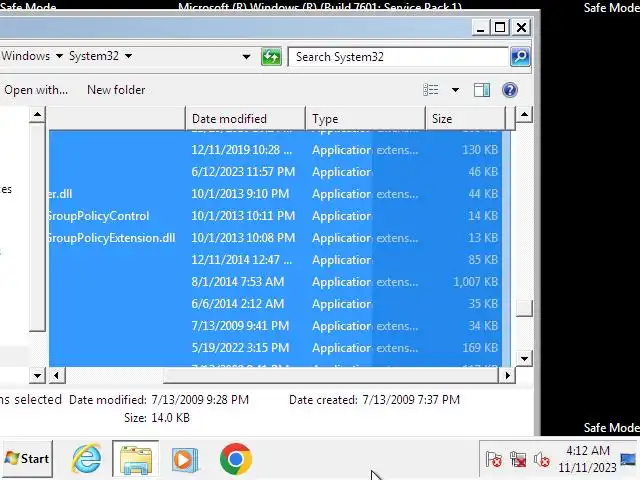Select the row dated 12/11/2014 12:47
This screenshot has height=480, width=640.
click(x=276, y=260)
